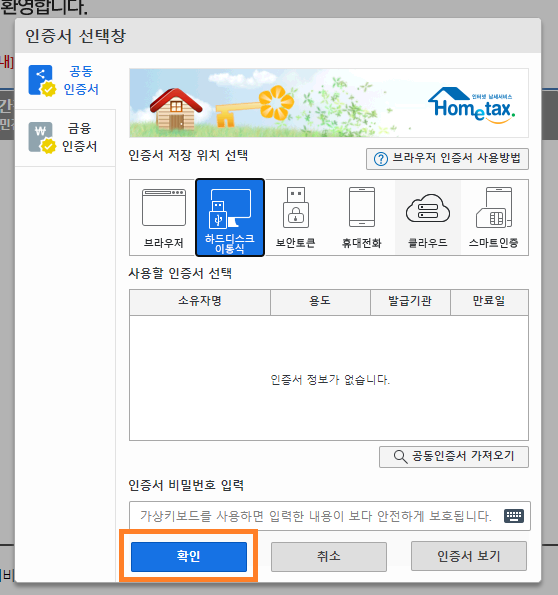Click the 소유자명 column header
The width and height of the screenshot is (558, 595).
click(x=200, y=302)
